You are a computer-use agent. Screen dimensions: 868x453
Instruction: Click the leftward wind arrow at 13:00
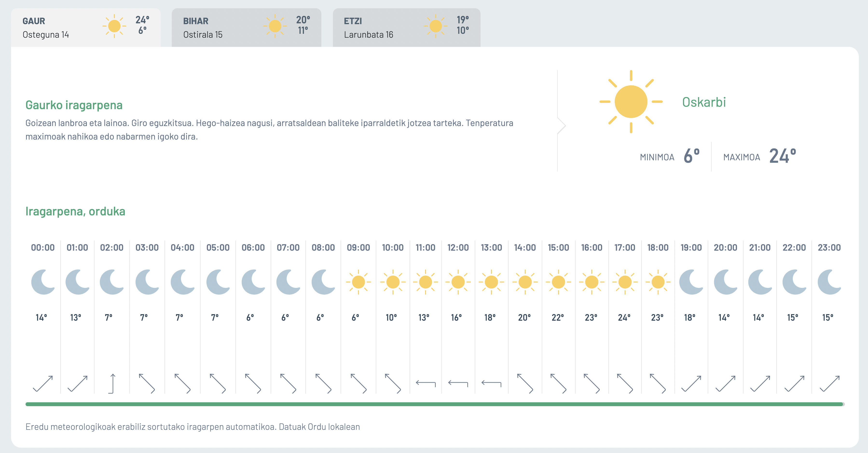point(491,383)
